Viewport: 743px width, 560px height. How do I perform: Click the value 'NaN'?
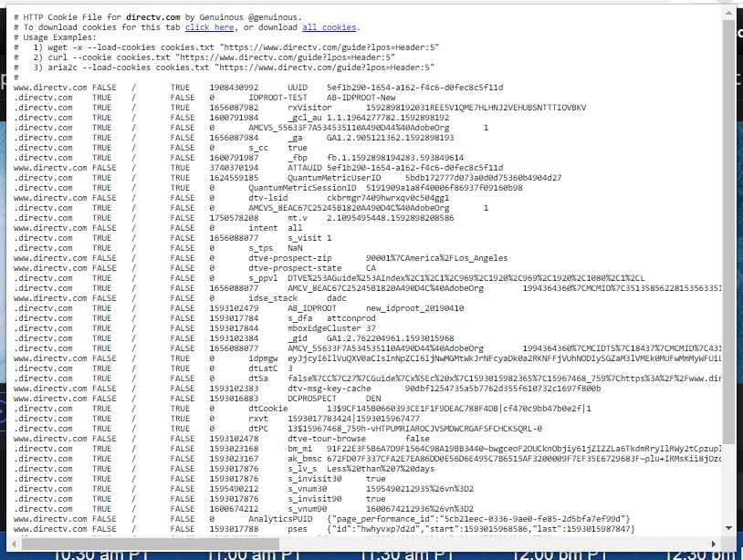(x=295, y=248)
